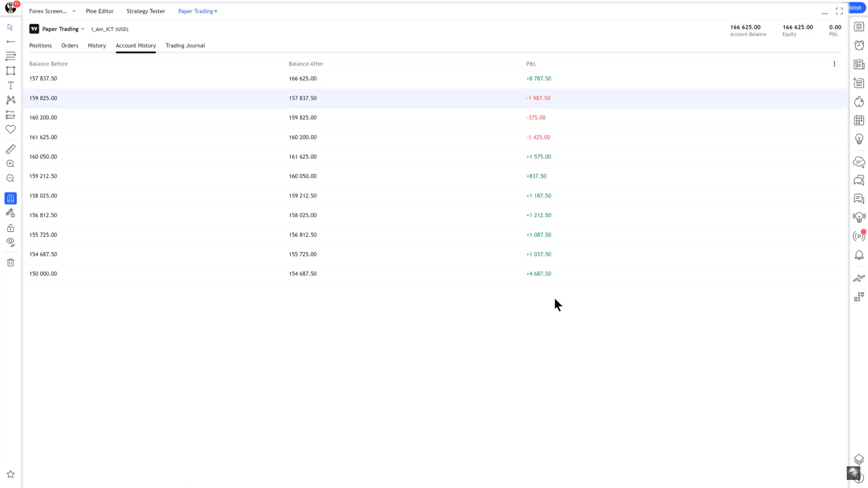Image resolution: width=868 pixels, height=488 pixels.
Task: Open the patterns drawing tool
Action: 10,100
